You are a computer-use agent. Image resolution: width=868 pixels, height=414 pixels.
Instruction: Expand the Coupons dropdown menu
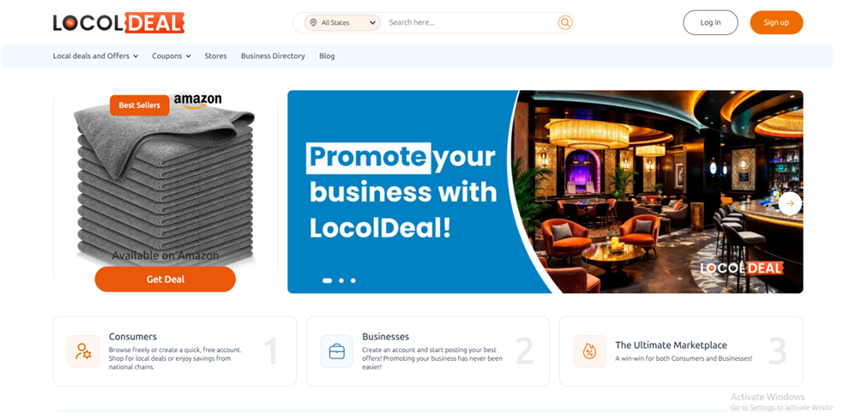(171, 56)
